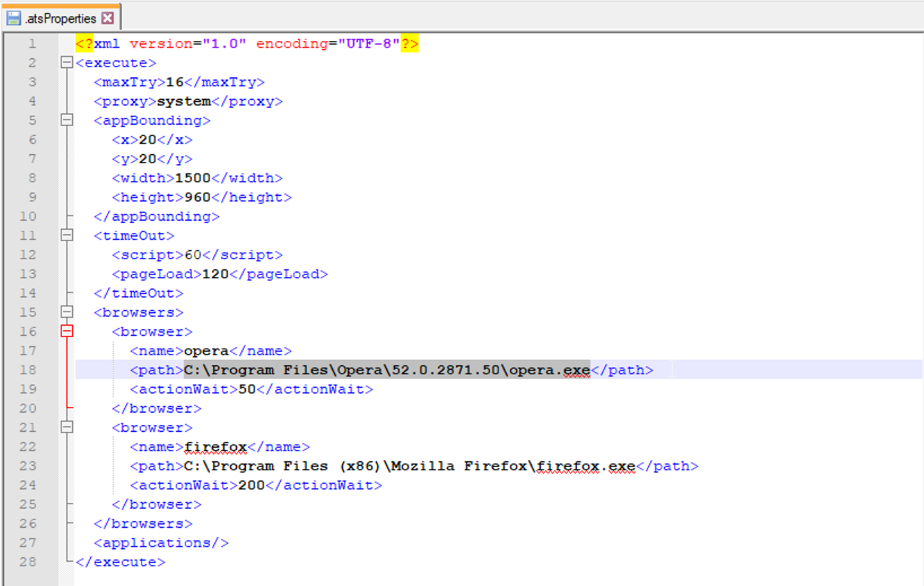Click the applications self-closing tag

coord(161,542)
